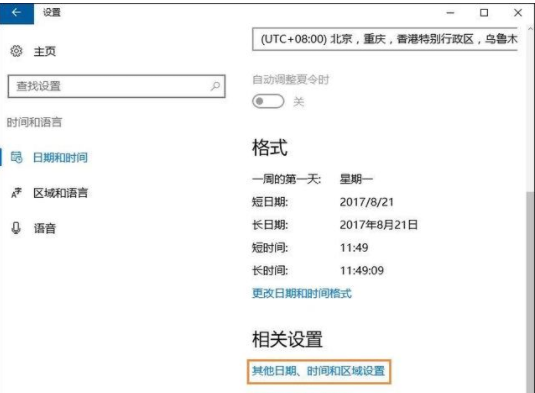Image resolution: width=535 pixels, height=393 pixels.
Task: Open 区域和语言 settings page
Action: tap(60, 193)
